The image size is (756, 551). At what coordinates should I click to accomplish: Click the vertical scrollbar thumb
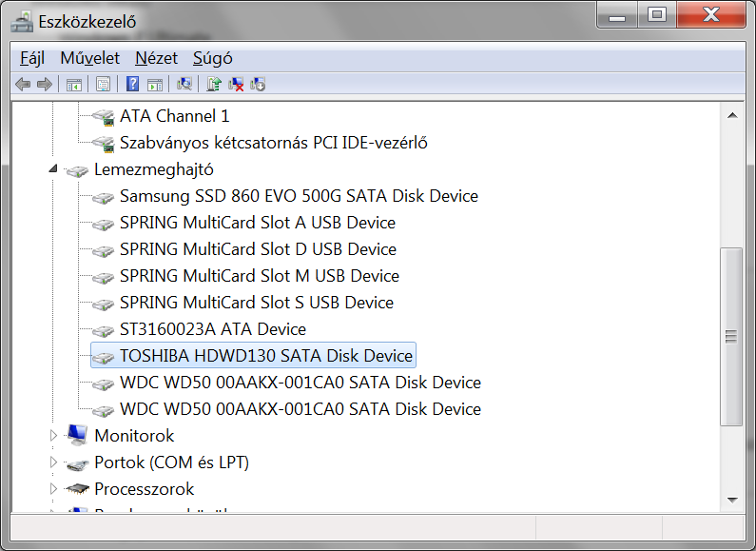731,336
